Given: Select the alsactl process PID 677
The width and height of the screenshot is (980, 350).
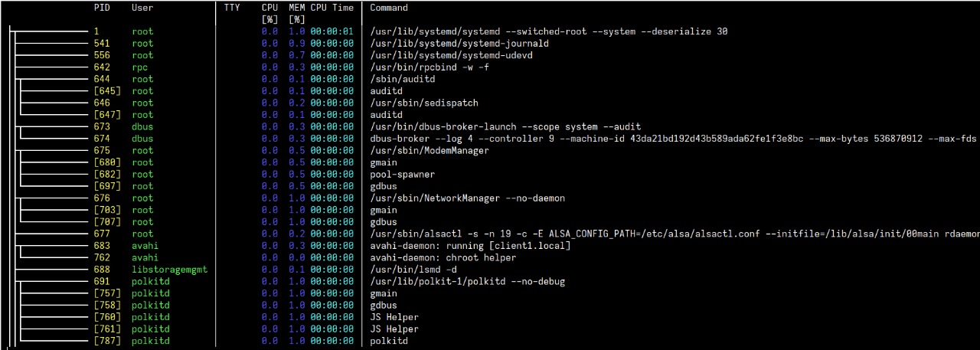Looking at the screenshot, I should [x=490, y=234].
